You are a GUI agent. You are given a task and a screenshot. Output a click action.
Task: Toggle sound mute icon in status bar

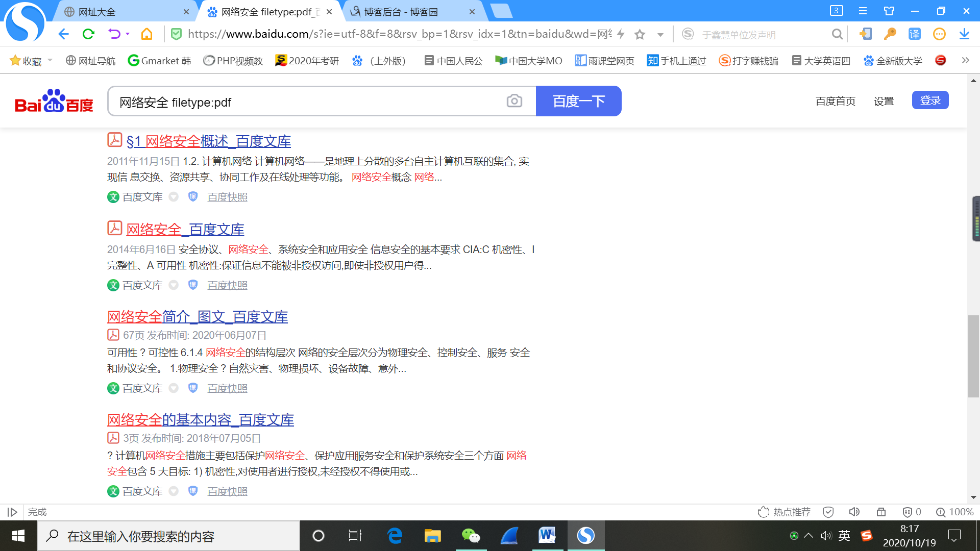tap(854, 512)
